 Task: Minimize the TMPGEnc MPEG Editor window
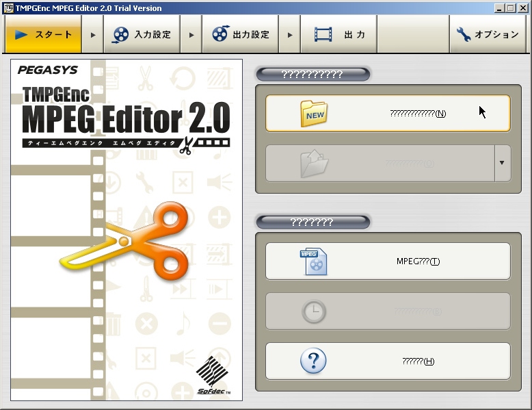point(498,8)
